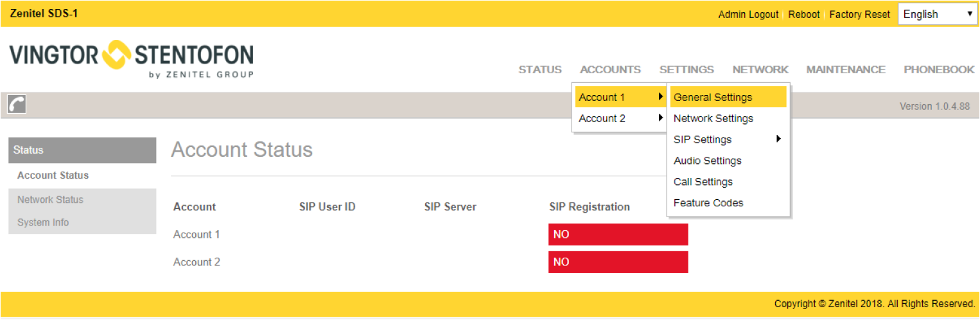980x320 pixels.
Task: Click the Factory Reset link
Action: [x=859, y=14]
